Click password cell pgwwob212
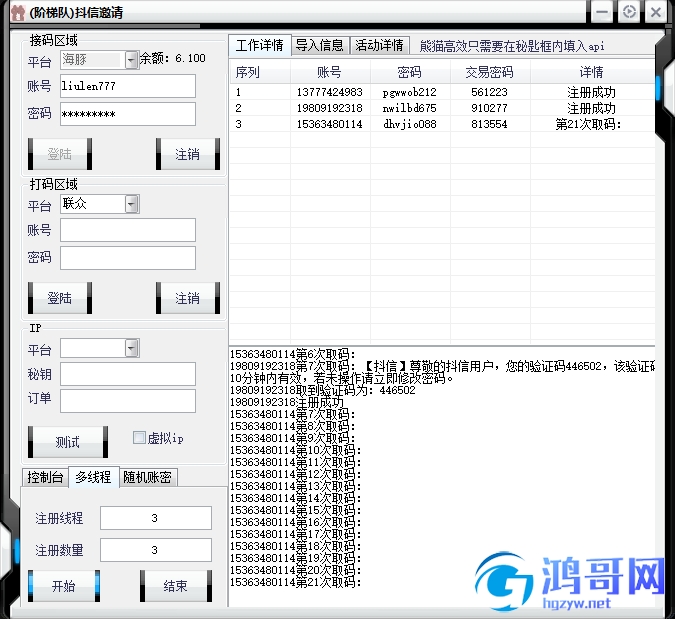Image resolution: width=675 pixels, height=619 pixels. point(410,92)
